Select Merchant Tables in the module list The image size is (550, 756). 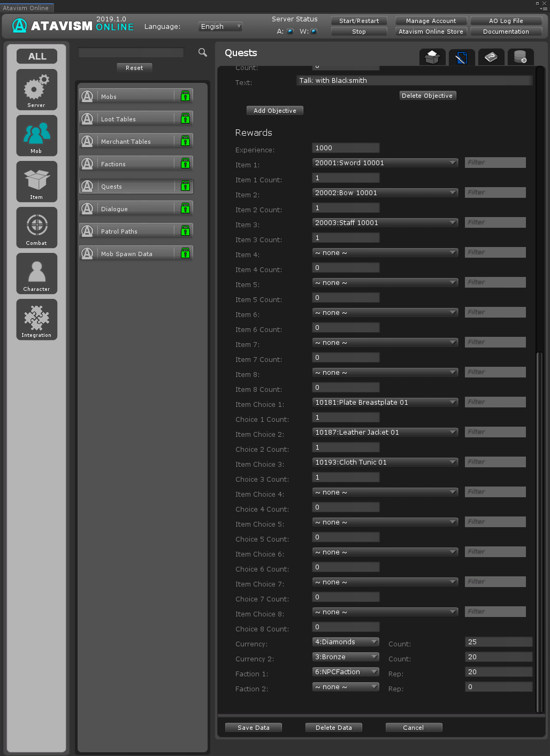(126, 141)
